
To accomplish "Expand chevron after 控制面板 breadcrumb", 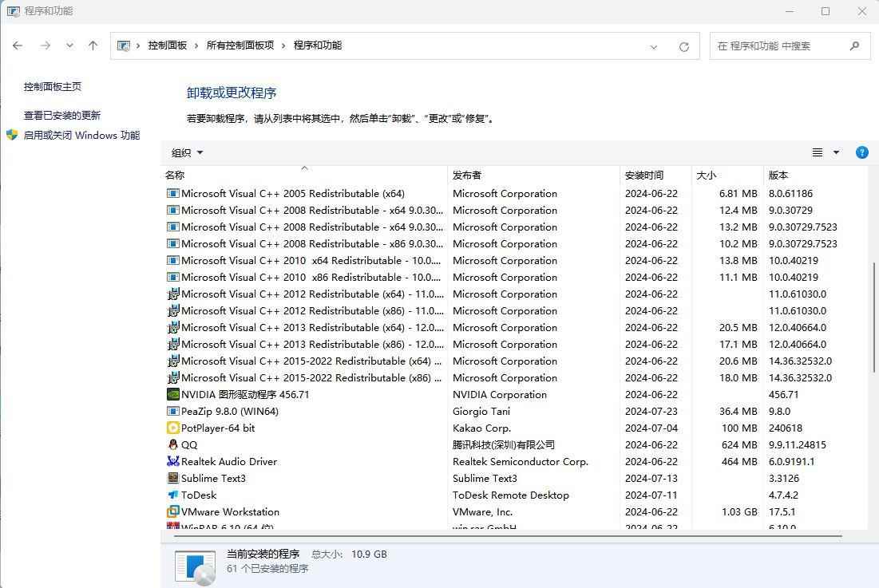I will coord(196,46).
